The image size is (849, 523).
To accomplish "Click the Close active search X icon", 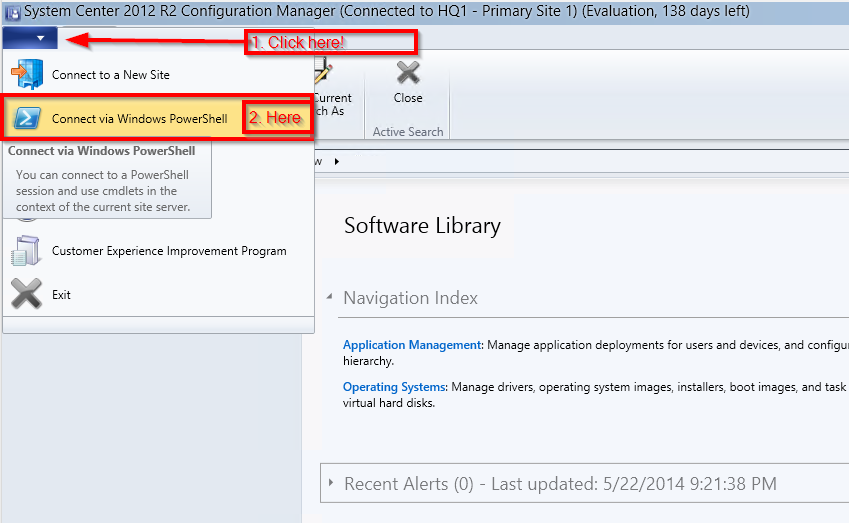I will point(408,73).
